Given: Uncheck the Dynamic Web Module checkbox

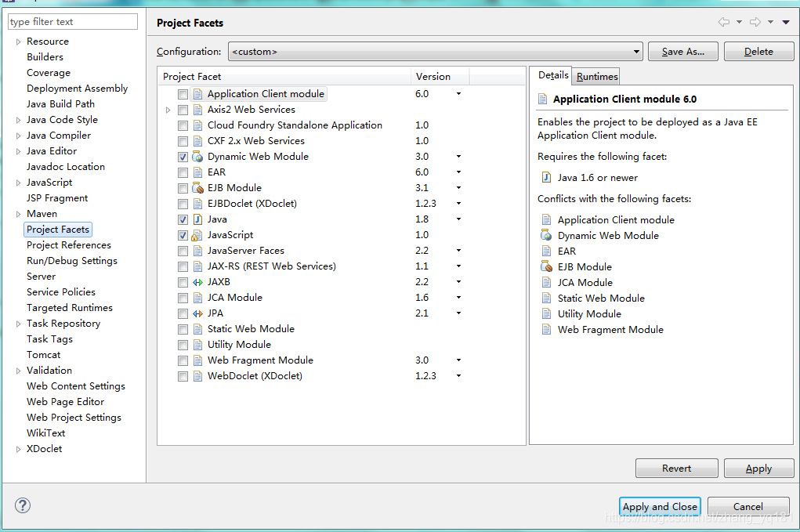Looking at the screenshot, I should (x=183, y=157).
